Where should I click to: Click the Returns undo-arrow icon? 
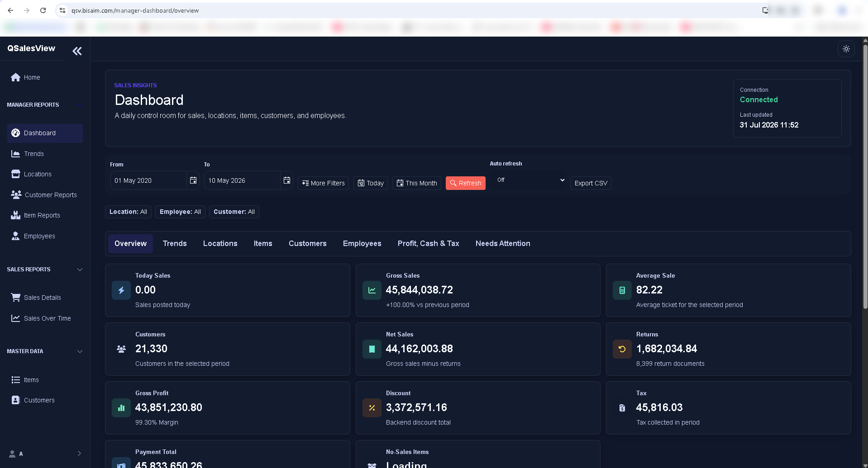pos(622,349)
